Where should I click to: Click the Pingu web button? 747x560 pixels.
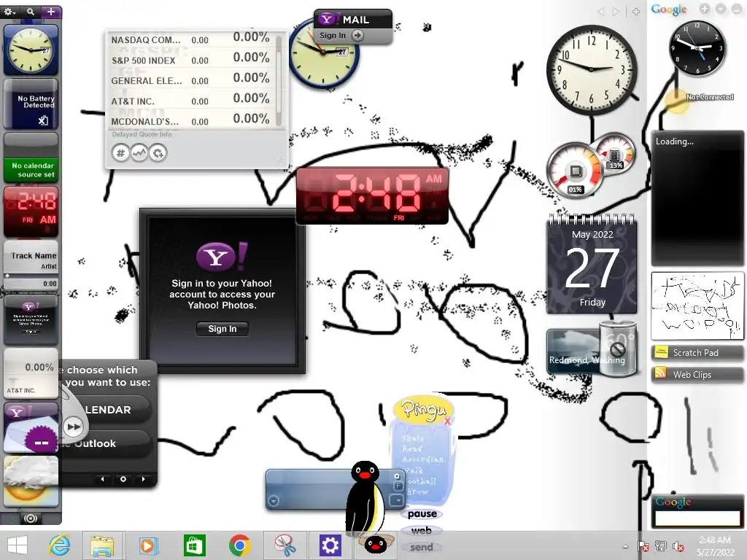(x=421, y=531)
